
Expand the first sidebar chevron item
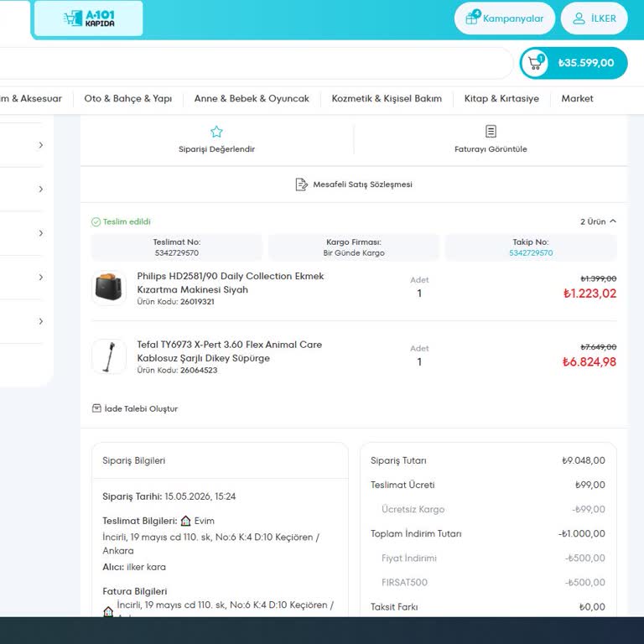(40, 145)
